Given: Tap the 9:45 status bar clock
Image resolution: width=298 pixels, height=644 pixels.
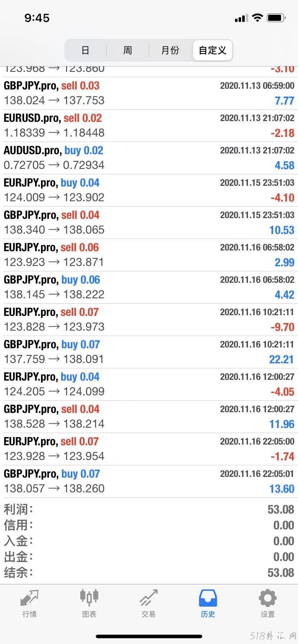Looking at the screenshot, I should (37, 18).
